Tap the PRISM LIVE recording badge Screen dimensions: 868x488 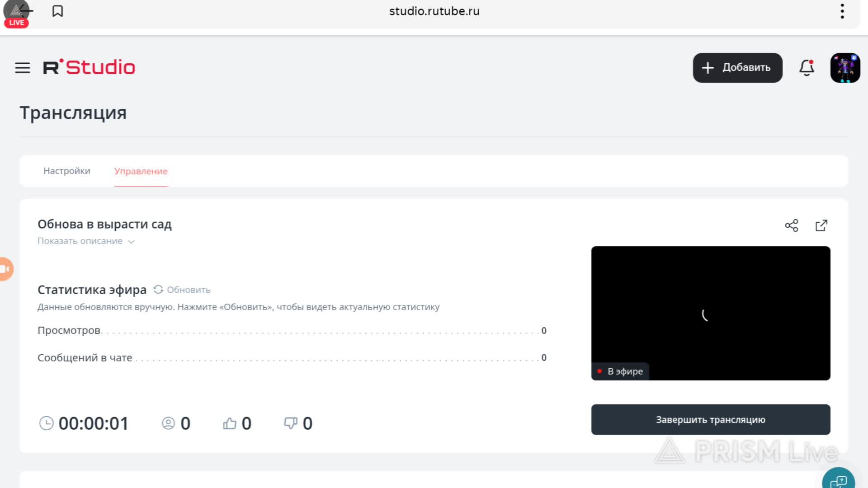point(16,14)
